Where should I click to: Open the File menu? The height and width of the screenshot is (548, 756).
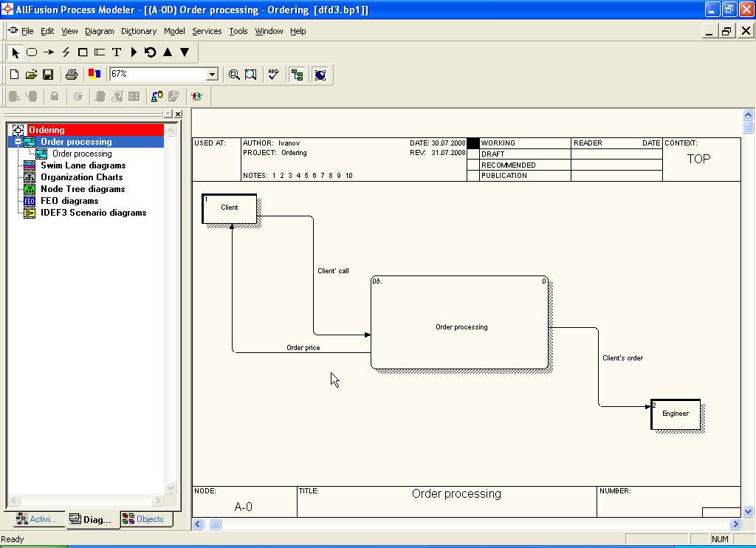27,31
